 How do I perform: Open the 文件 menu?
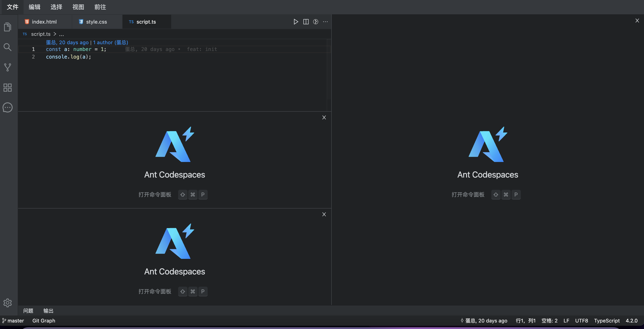[x=12, y=7]
